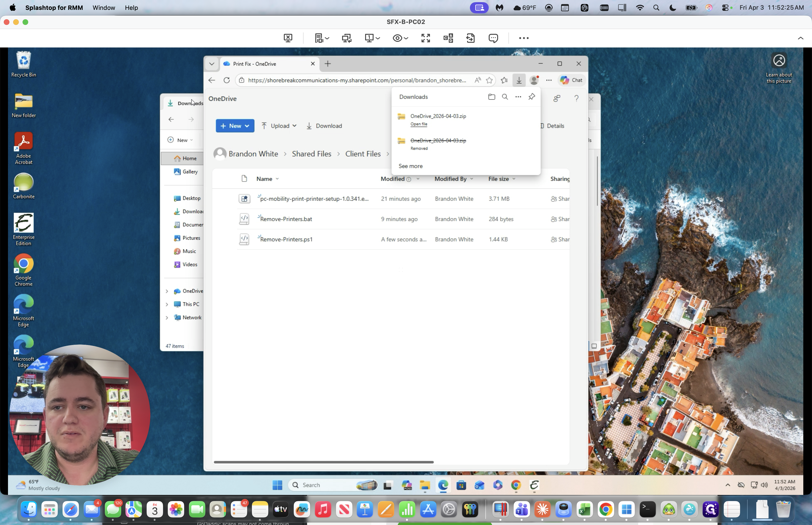Pin the Downloads panel
The height and width of the screenshot is (525, 812).
[x=531, y=97]
